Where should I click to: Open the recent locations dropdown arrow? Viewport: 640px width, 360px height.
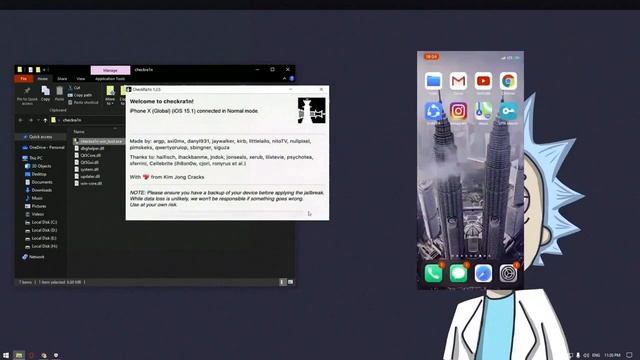(x=38, y=120)
